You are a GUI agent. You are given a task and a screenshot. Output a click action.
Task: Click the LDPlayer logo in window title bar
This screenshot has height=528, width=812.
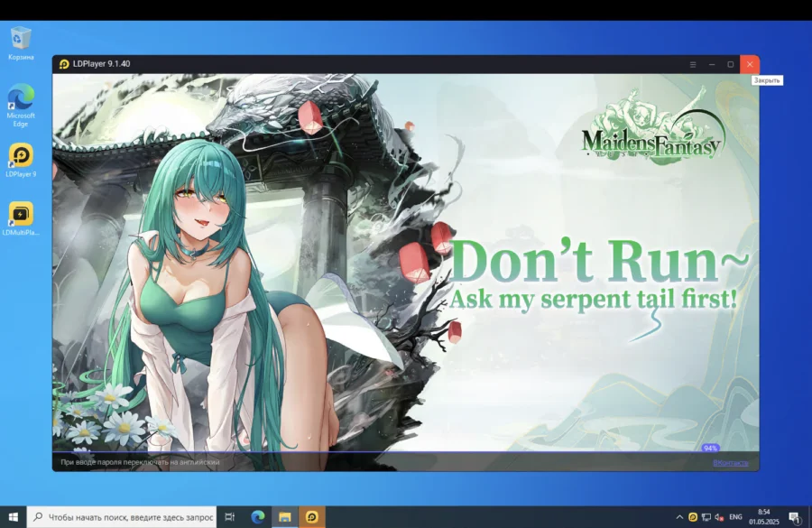pyautogui.click(x=64, y=64)
